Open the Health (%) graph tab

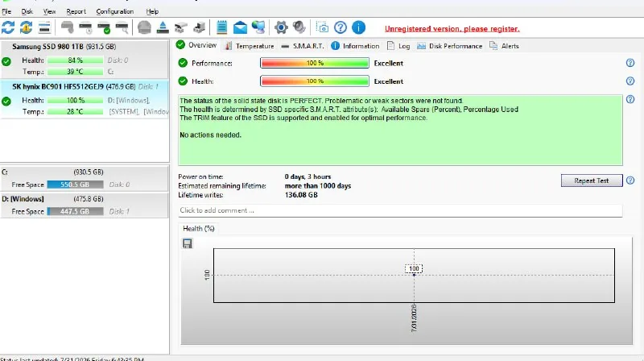pyautogui.click(x=198, y=229)
